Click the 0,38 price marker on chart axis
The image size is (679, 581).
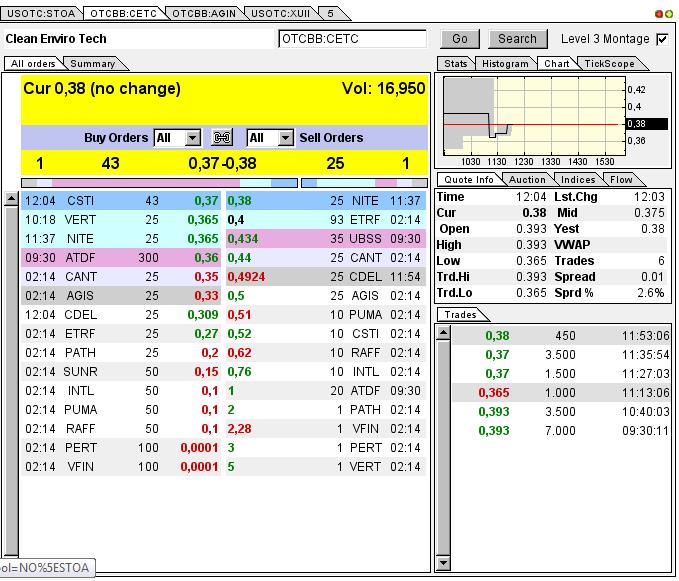647,124
